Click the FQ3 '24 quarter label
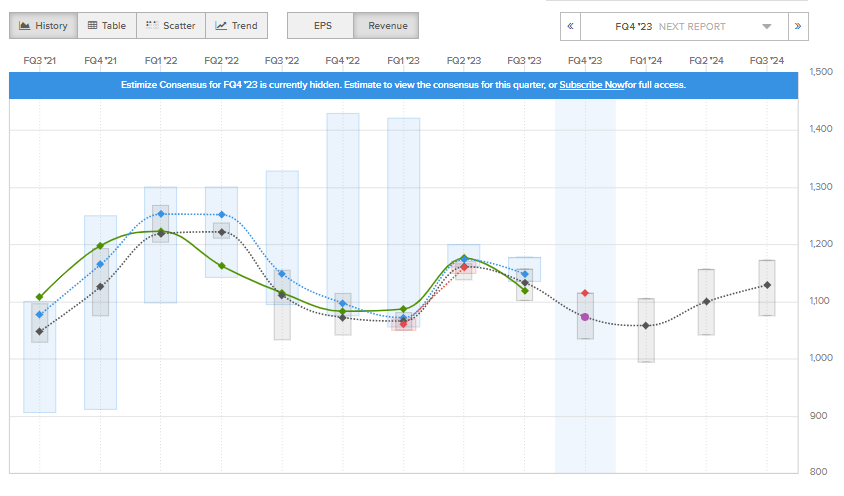The image size is (844, 496). click(x=767, y=61)
